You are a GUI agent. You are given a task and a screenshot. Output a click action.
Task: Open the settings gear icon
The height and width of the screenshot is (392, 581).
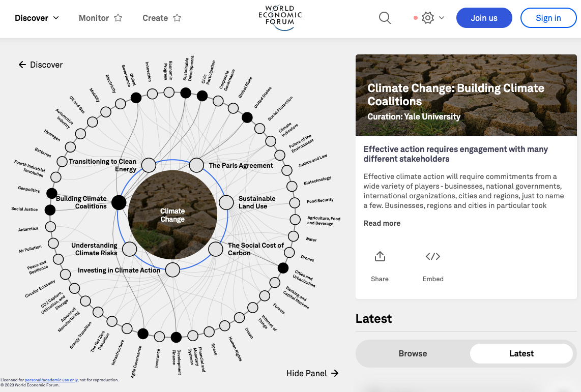(x=427, y=18)
